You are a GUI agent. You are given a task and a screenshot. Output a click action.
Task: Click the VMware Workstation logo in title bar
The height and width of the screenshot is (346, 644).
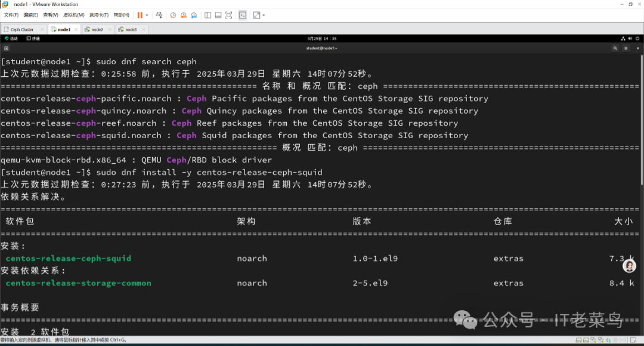(x=5, y=4)
